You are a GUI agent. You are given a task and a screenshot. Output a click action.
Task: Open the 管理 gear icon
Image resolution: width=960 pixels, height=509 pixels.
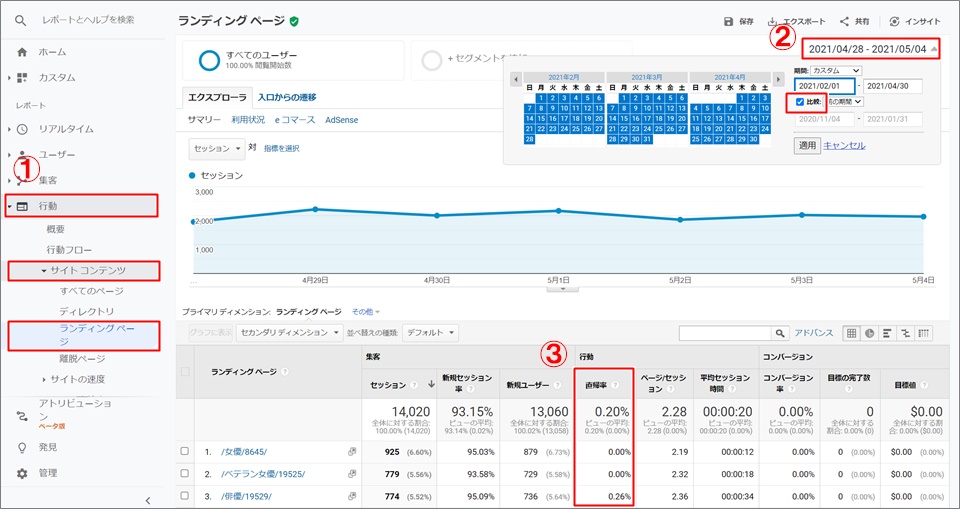22,473
